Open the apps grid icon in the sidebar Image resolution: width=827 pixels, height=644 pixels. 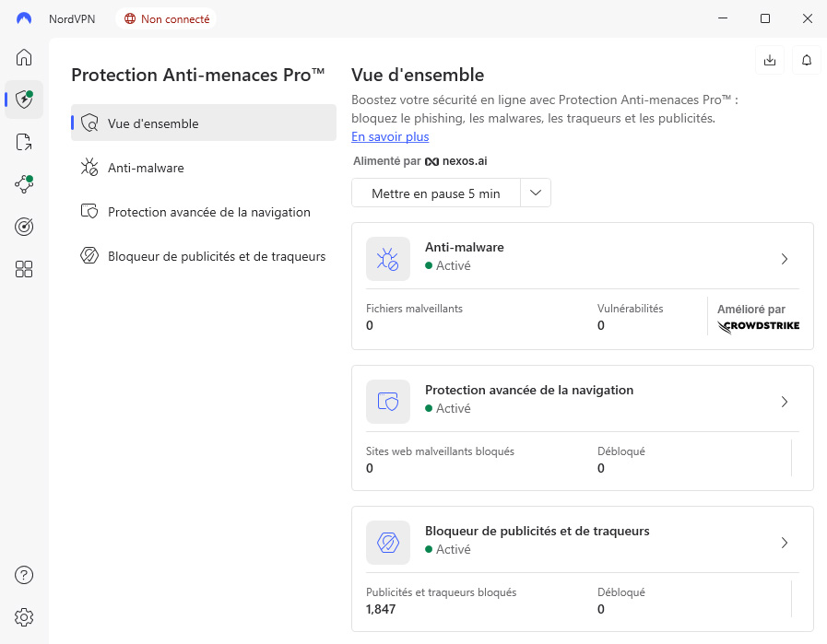coord(24,268)
